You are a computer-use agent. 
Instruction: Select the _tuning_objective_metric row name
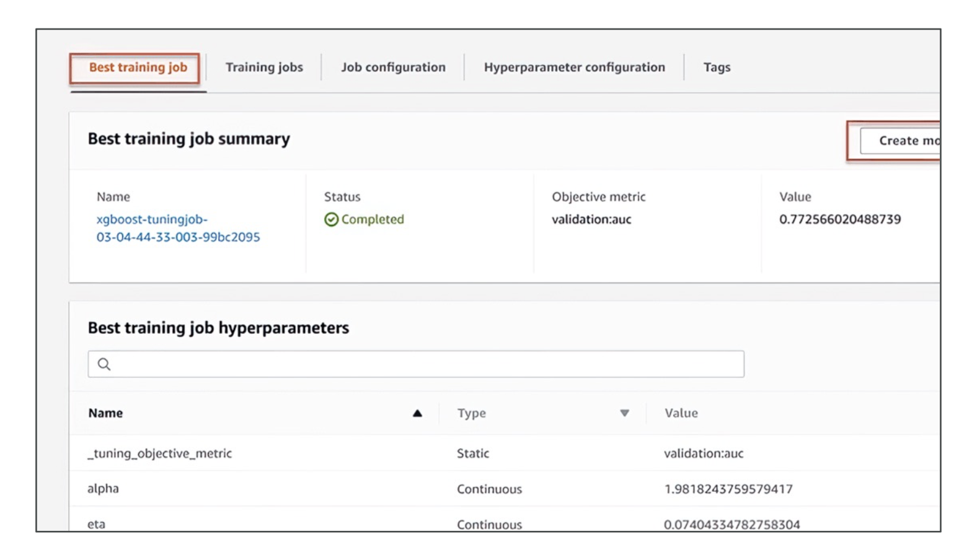159,453
